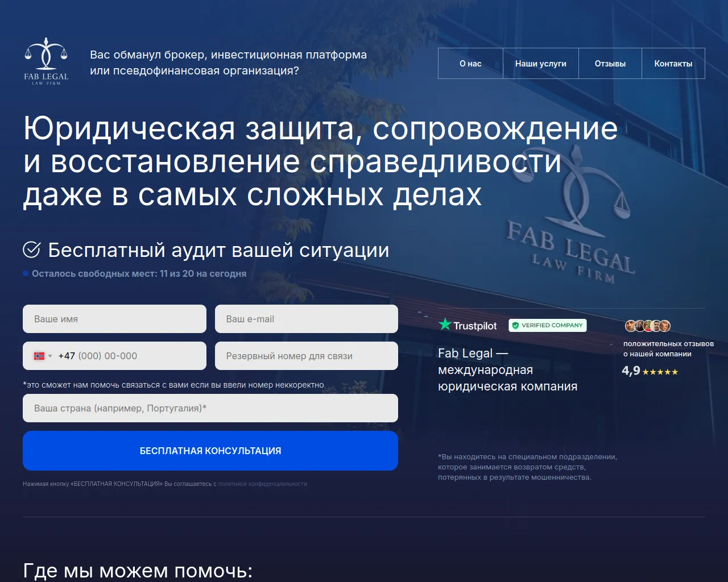The width and height of the screenshot is (728, 582).
Task: Select the Резервный номер для связи field
Action: tap(307, 356)
